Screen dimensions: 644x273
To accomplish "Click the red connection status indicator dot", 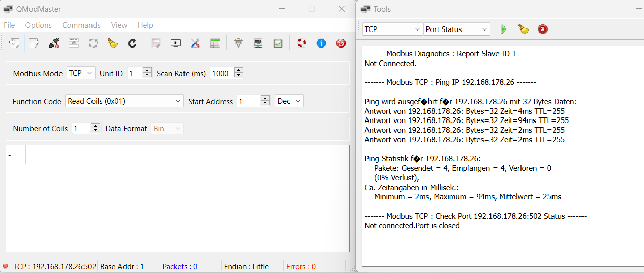I will tap(5, 266).
